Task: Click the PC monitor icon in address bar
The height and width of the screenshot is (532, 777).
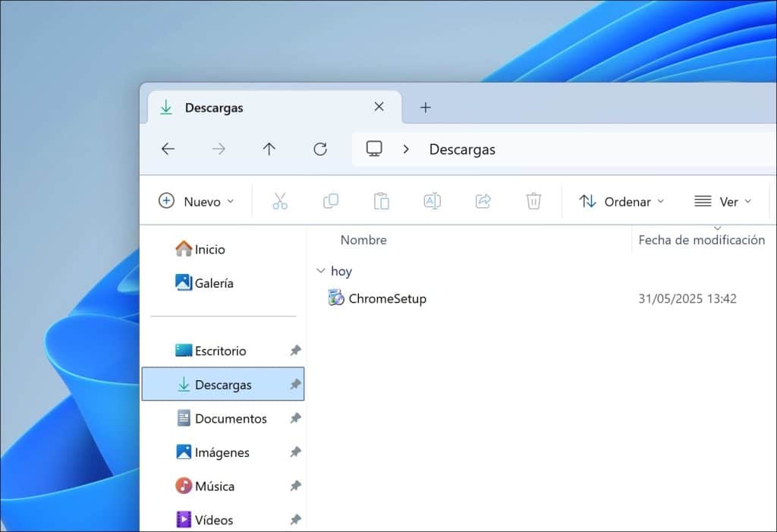Action: [374, 148]
